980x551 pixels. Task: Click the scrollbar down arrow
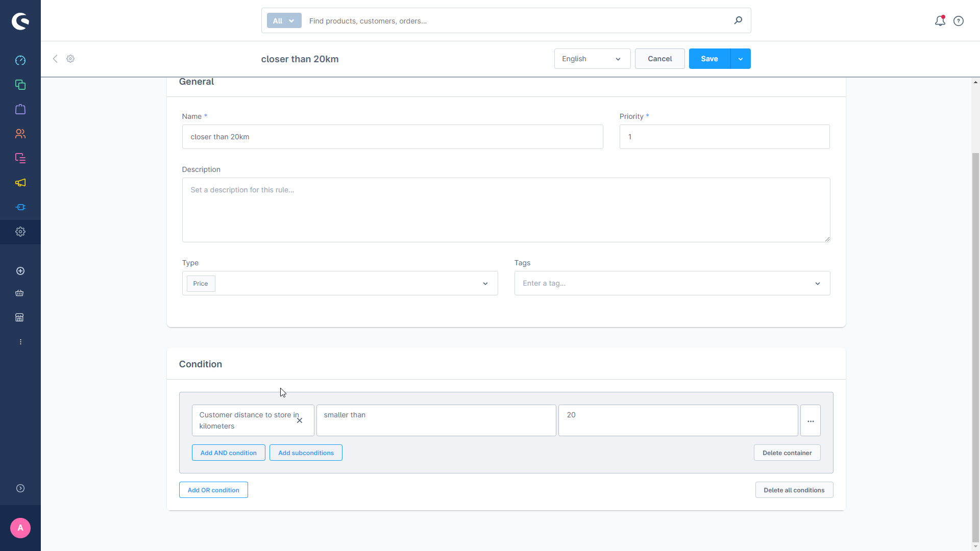(x=975, y=546)
